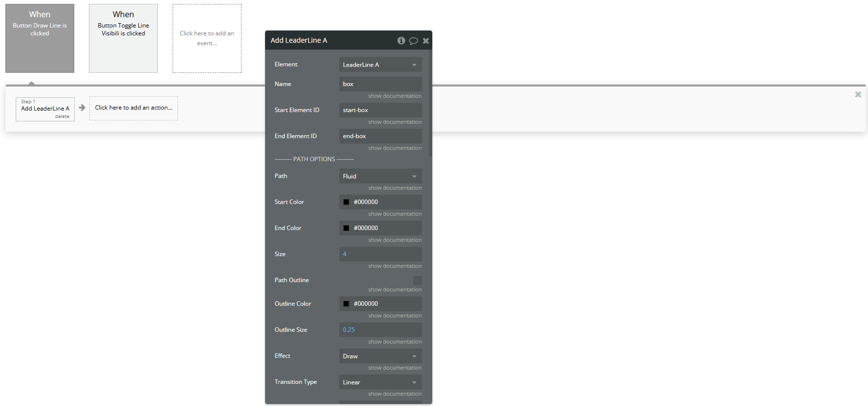
Task: Show documentation under Outline Color
Action: point(395,316)
